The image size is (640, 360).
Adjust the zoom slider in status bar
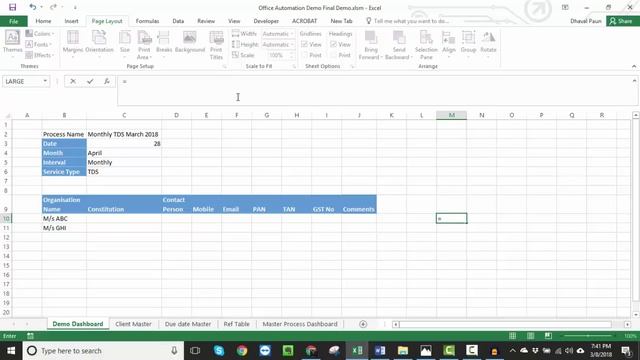(x=588, y=336)
